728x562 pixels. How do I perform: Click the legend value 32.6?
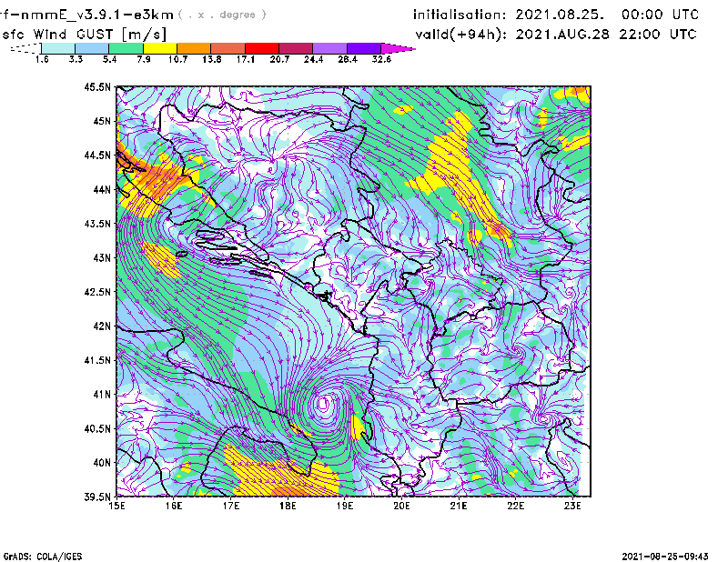(381, 59)
